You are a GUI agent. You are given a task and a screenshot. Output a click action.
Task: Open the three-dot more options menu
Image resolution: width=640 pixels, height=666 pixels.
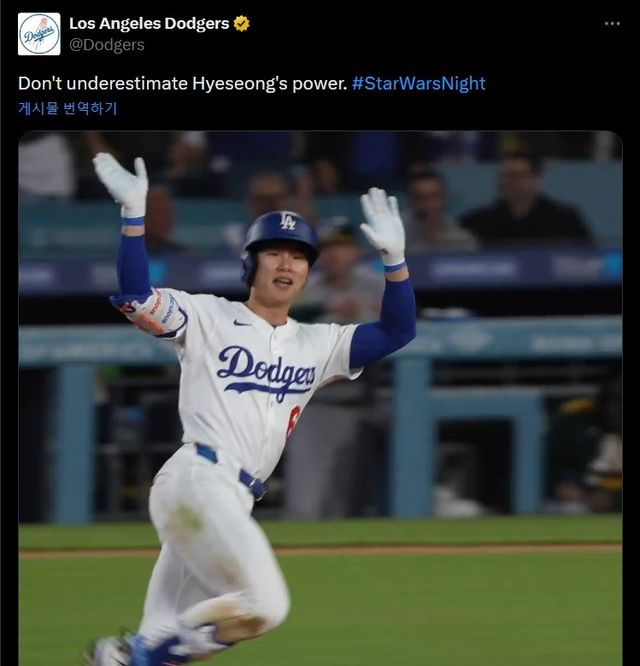point(612,23)
